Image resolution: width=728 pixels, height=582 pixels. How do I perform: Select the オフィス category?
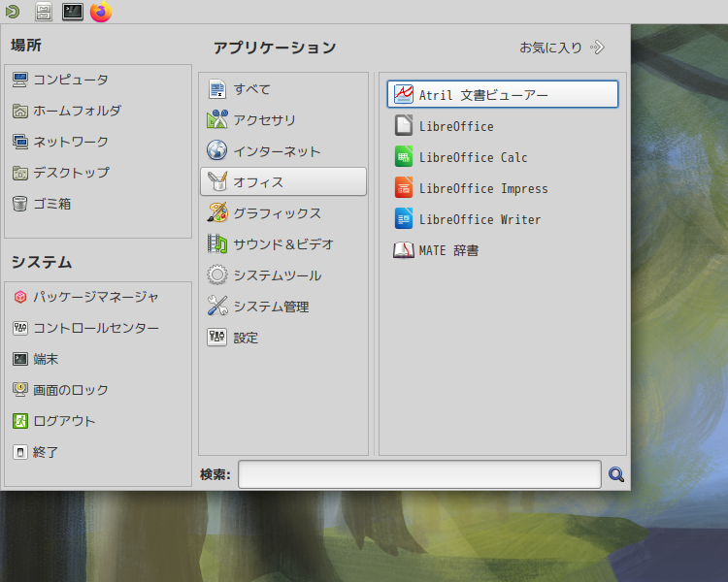[283, 181]
